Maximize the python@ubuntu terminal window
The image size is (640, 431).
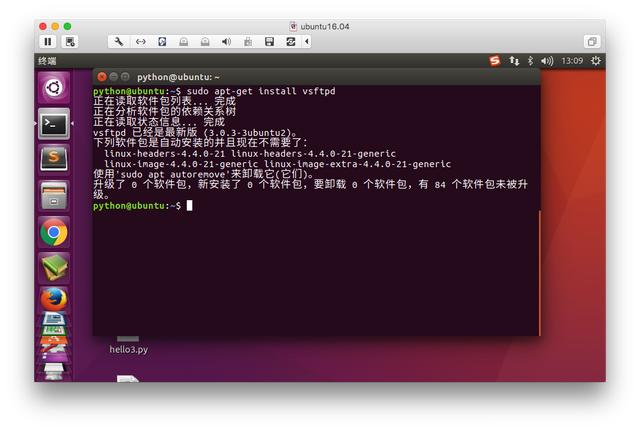pyautogui.click(x=125, y=77)
